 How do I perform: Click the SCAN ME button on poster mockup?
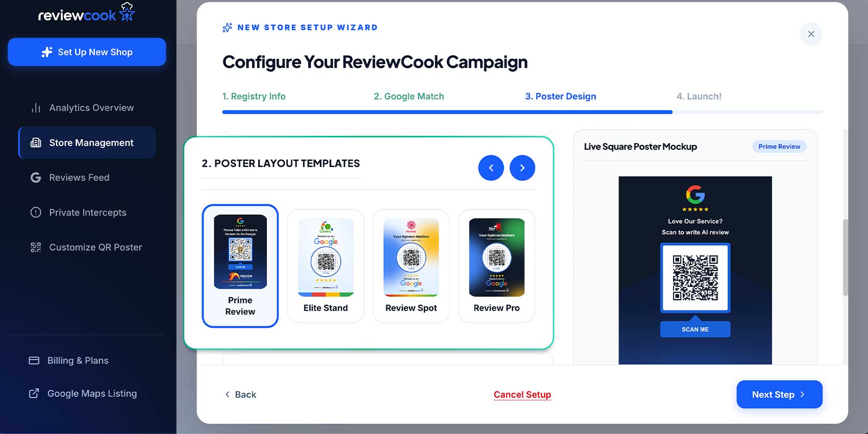(695, 329)
